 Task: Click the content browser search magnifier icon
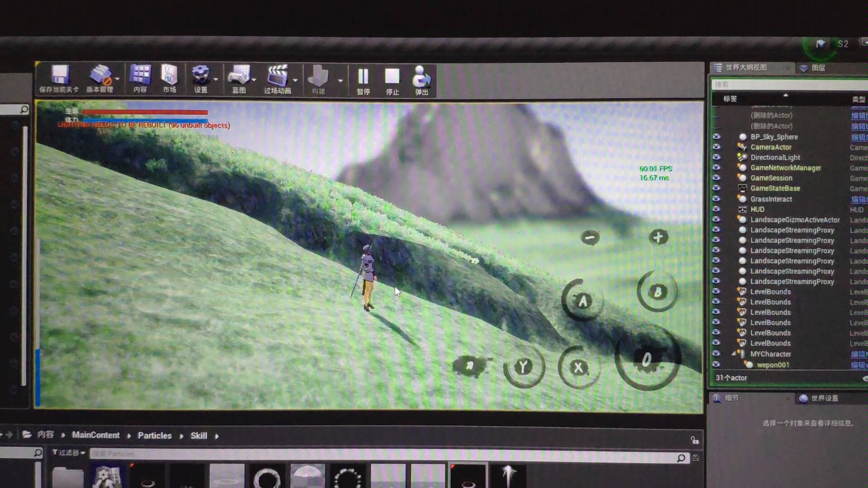681,458
